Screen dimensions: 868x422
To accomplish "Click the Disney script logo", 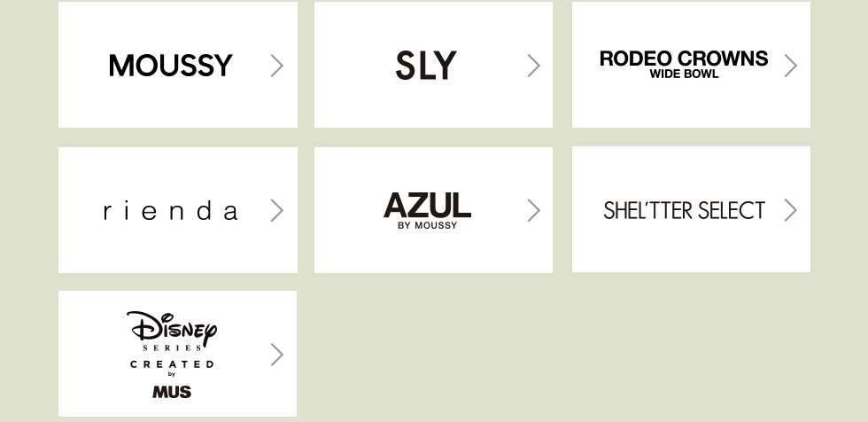I will pyautogui.click(x=172, y=328).
